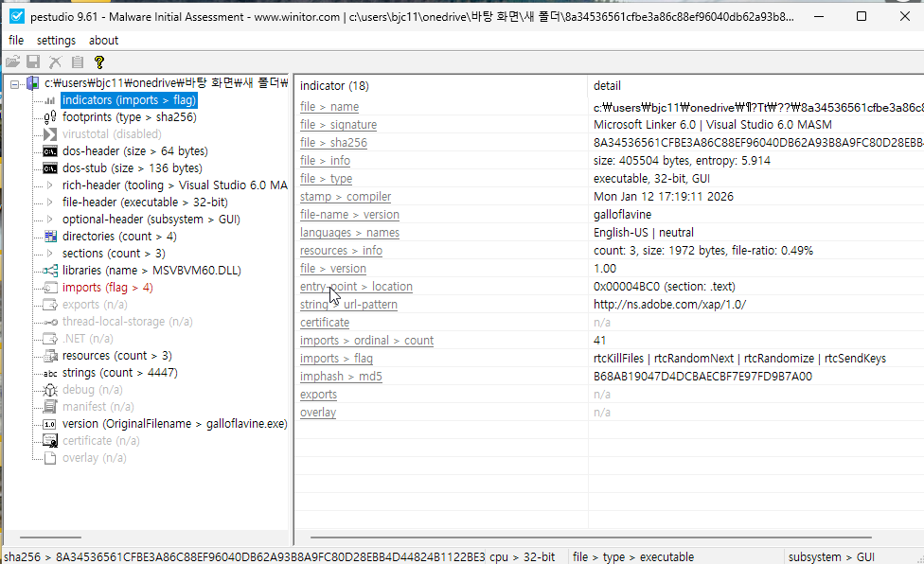This screenshot has width=924, height=564.
Task: Click the directories grid icon
Action: [x=50, y=237]
